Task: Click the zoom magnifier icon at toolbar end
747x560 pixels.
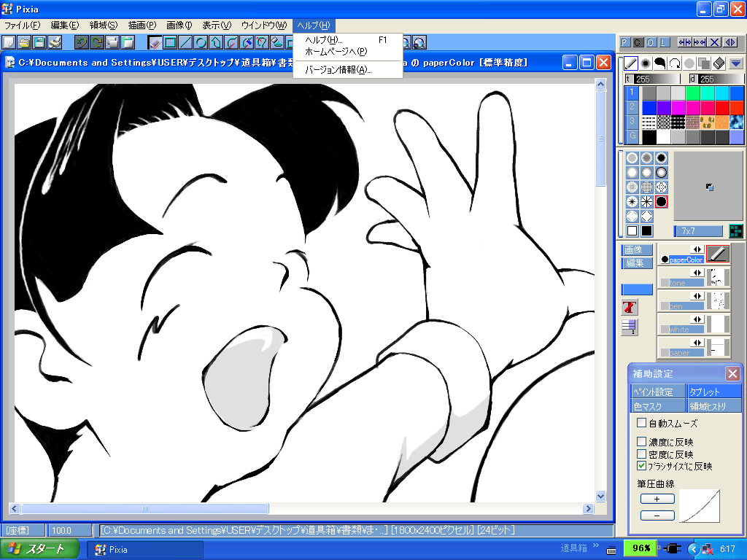Action: coord(419,42)
